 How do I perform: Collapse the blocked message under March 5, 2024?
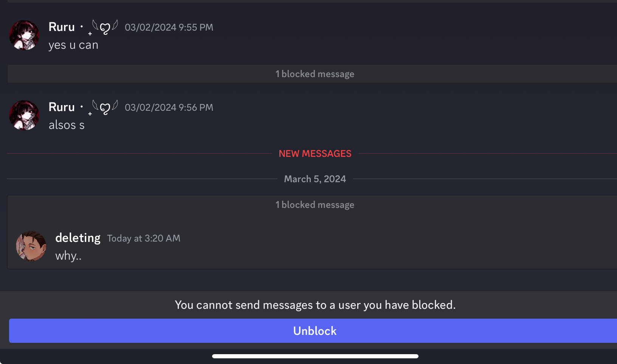click(315, 205)
